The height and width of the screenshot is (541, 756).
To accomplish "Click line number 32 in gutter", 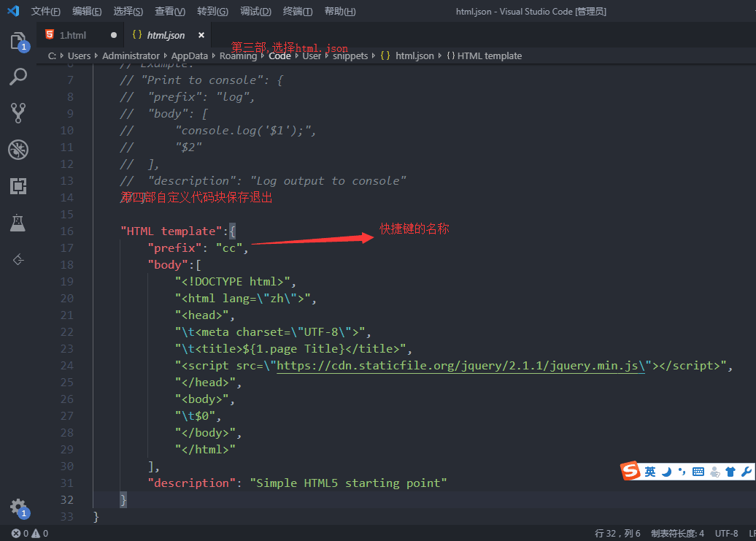I will pos(67,500).
